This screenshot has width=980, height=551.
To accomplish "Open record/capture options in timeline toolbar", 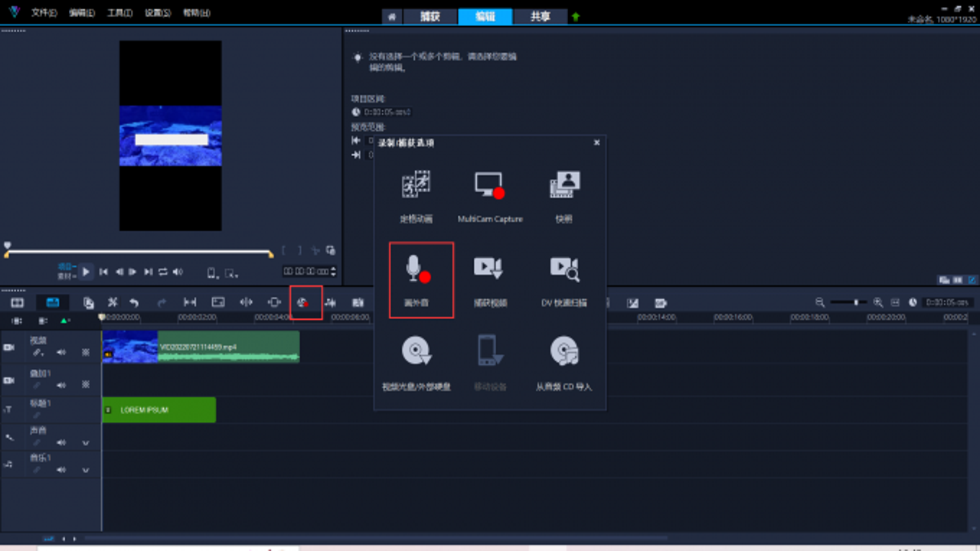I will (x=304, y=302).
